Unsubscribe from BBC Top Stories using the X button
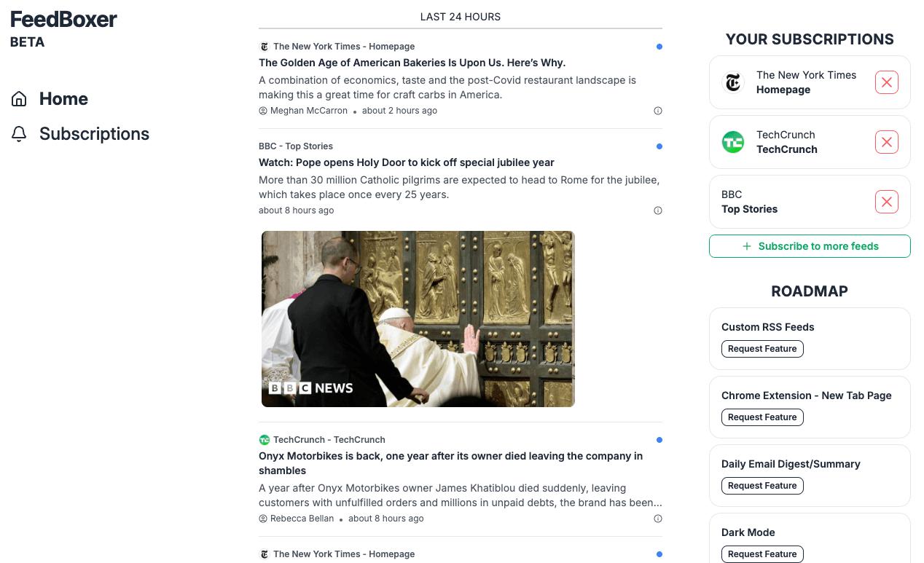The image size is (924, 563). [x=886, y=202]
